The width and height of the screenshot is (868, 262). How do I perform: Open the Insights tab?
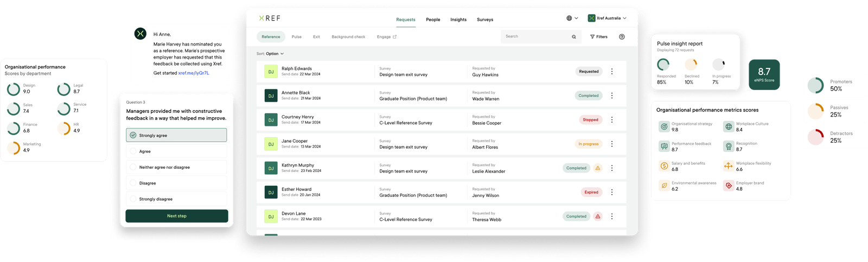[x=458, y=20]
